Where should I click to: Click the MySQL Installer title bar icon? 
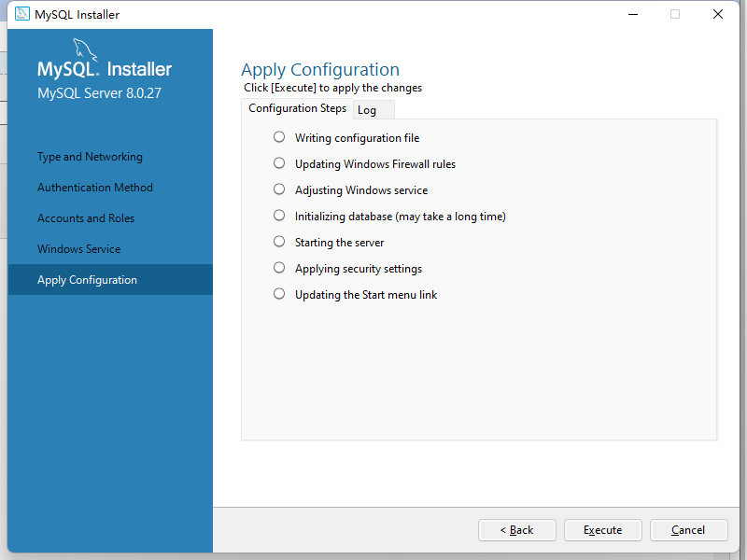coord(21,14)
